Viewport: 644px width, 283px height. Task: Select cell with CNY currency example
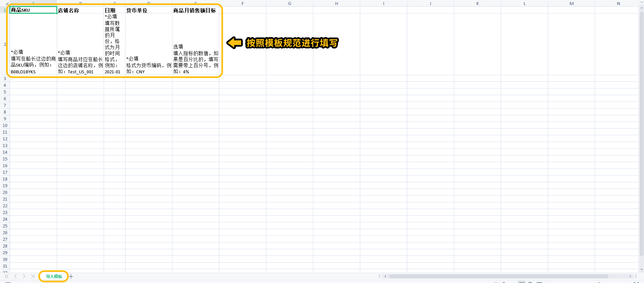(149, 44)
